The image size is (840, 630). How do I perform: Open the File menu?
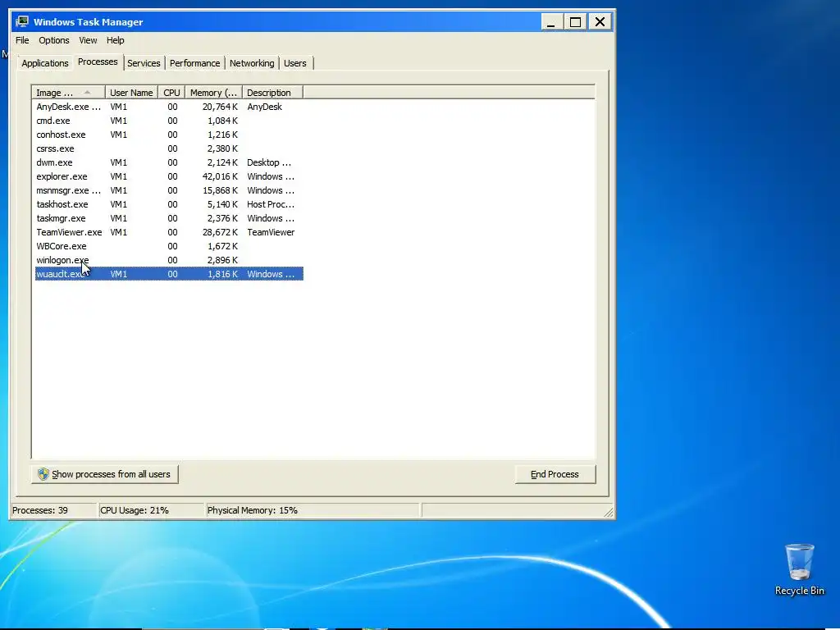(22, 40)
